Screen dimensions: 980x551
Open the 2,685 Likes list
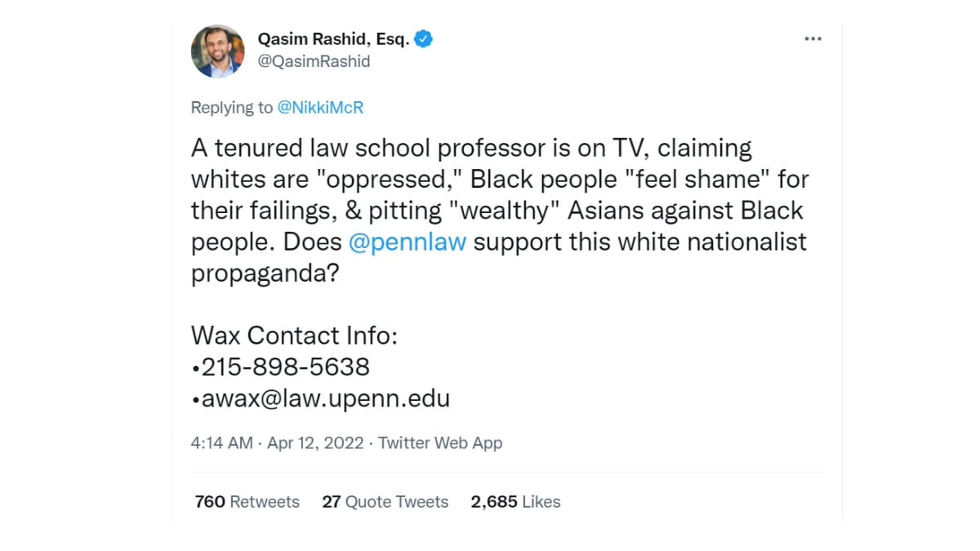tap(515, 502)
